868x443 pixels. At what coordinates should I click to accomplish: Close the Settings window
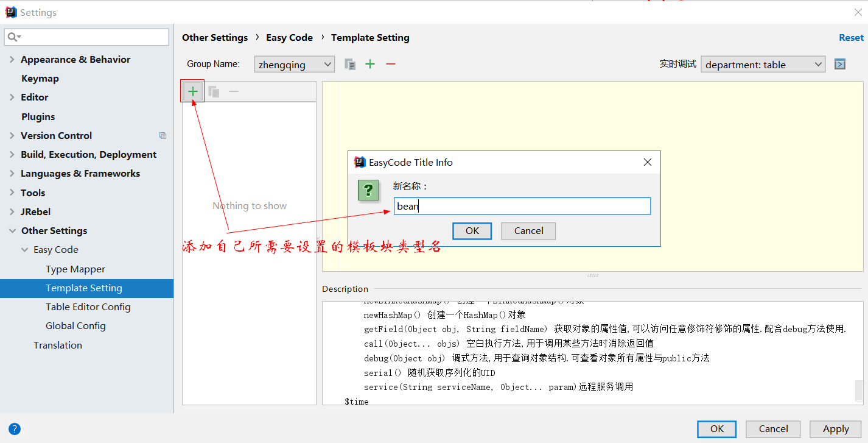click(858, 12)
